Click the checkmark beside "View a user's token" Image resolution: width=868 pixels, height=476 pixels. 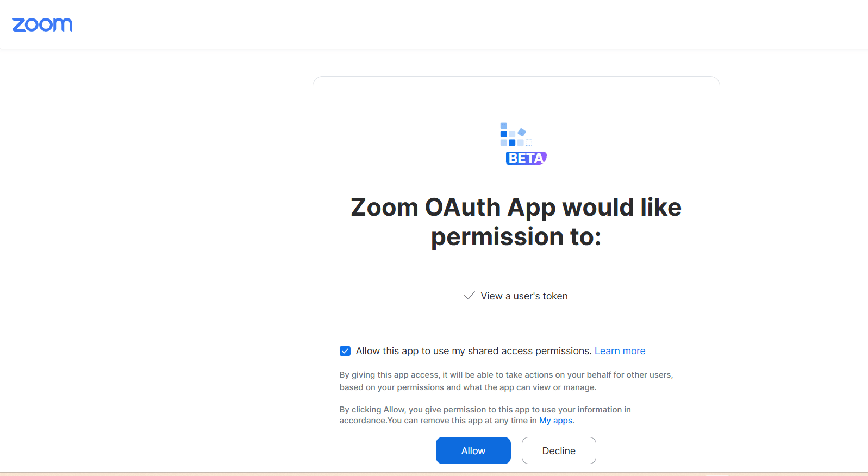469,296
